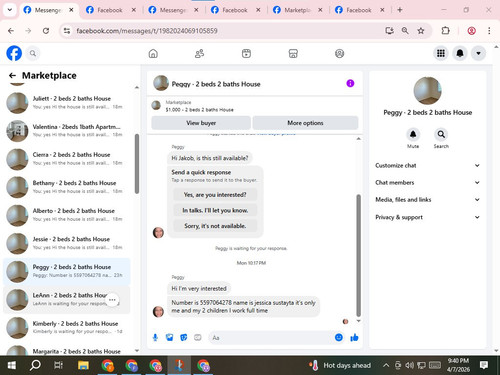The image size is (500, 375).
Task: Mute the Peggy conversation
Action: click(413, 134)
